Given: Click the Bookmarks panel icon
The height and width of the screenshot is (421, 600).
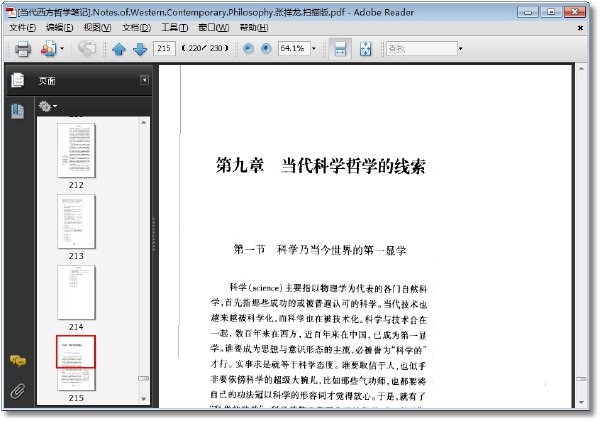Looking at the screenshot, I should (18, 111).
